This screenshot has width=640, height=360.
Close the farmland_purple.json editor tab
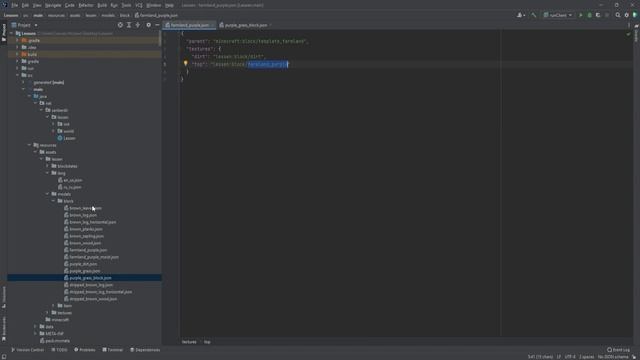tap(213, 25)
